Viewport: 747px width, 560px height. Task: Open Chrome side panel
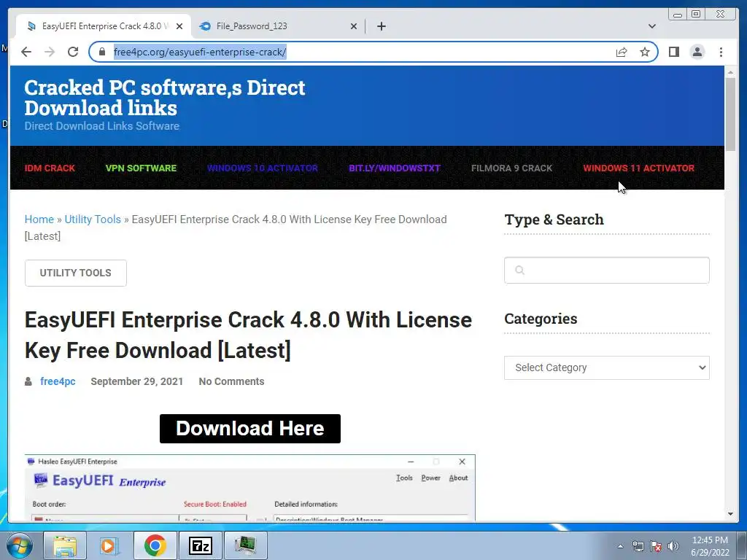click(673, 52)
